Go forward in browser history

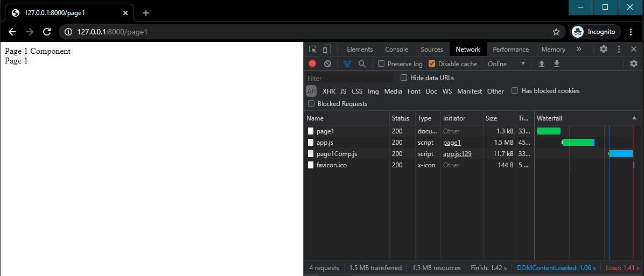pos(30,32)
